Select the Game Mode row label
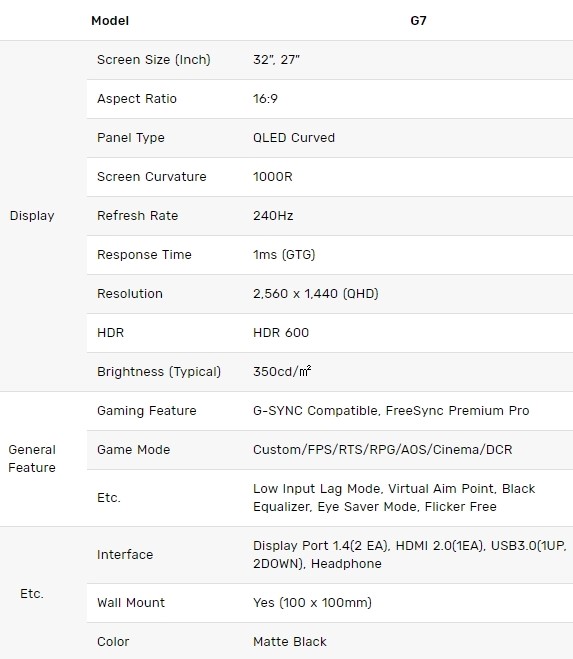The width and height of the screenshot is (573, 659). [x=133, y=450]
